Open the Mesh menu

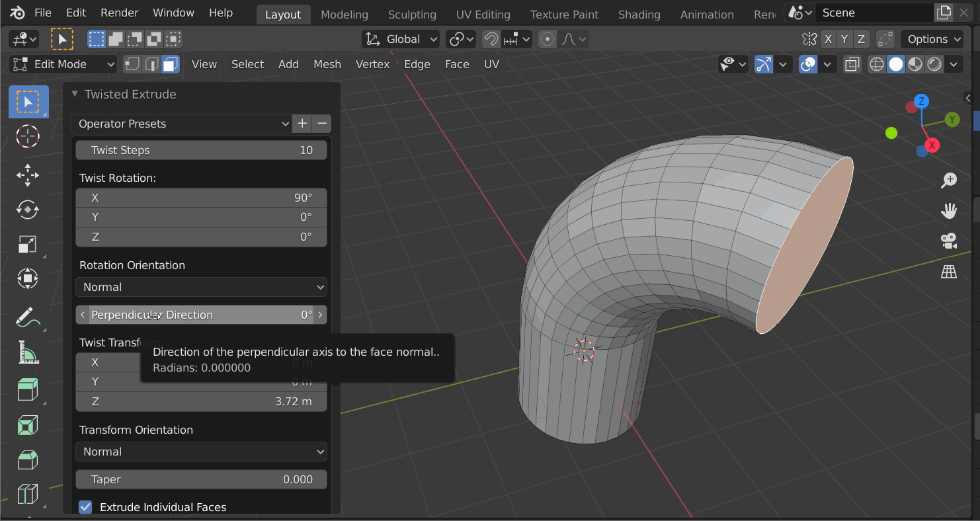point(327,64)
